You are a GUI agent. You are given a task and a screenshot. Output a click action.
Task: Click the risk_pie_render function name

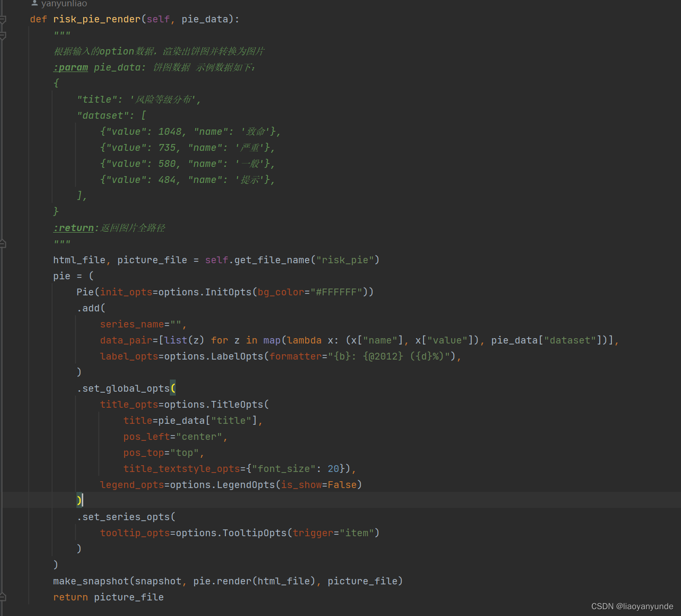[97, 19]
